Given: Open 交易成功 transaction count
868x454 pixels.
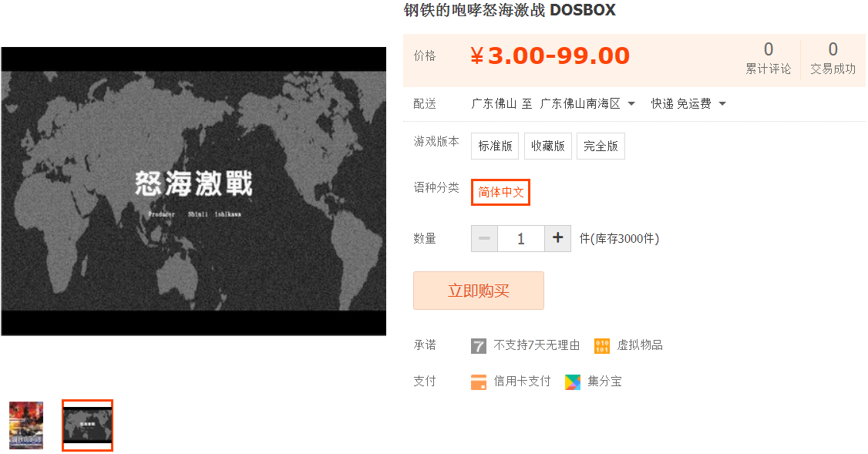Looking at the screenshot, I should point(833,58).
